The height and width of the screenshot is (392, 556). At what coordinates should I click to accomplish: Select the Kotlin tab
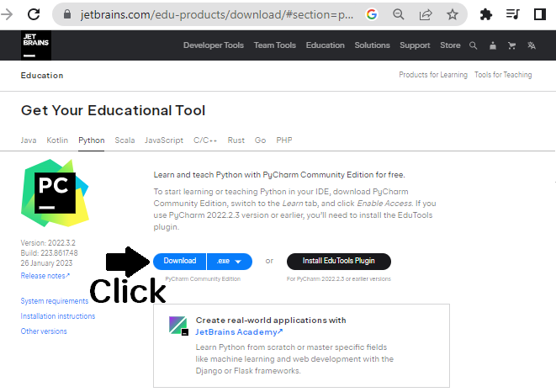(57, 140)
